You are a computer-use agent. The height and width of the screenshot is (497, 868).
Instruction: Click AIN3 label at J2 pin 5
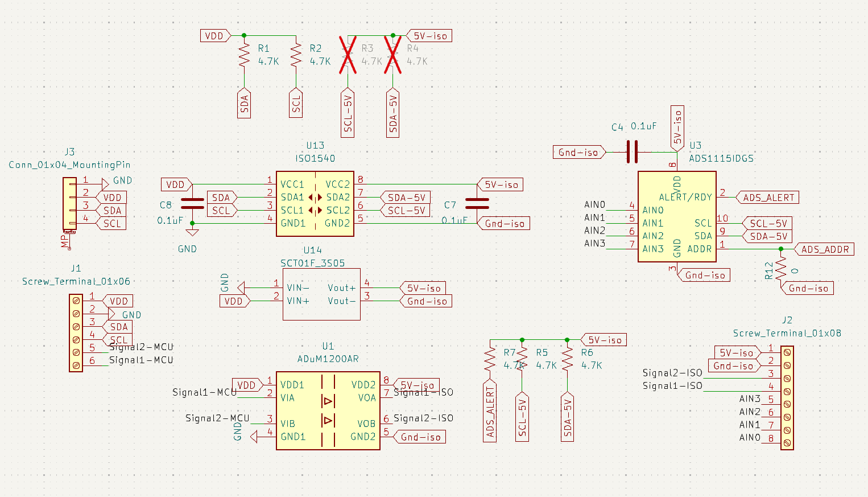pyautogui.click(x=750, y=399)
